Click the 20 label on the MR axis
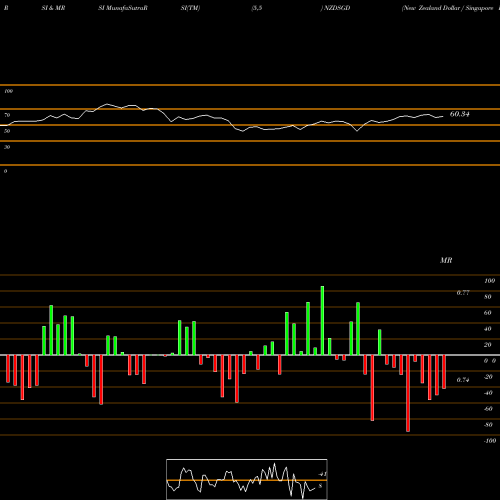Viewport: 500px width, 500px height. coord(488,345)
